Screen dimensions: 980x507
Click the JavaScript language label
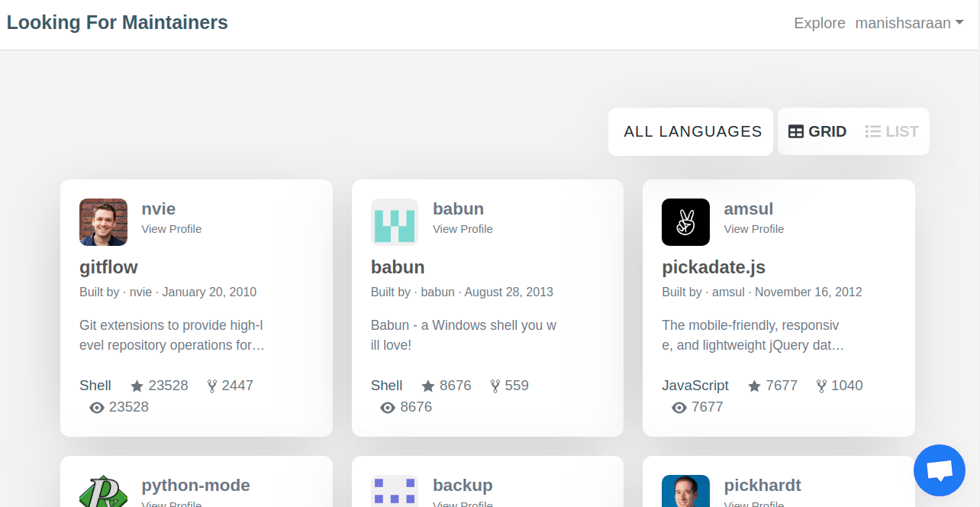pos(695,386)
